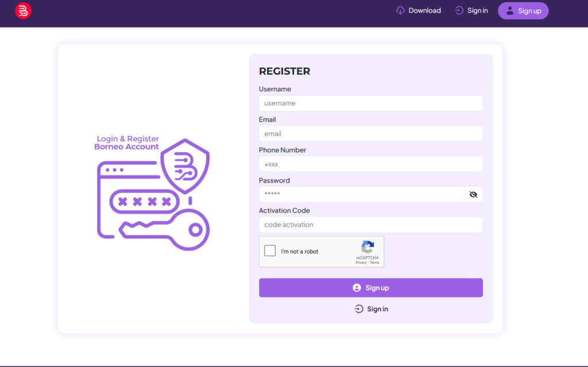
Task: Click the Activation Code input field
Action: click(x=370, y=225)
